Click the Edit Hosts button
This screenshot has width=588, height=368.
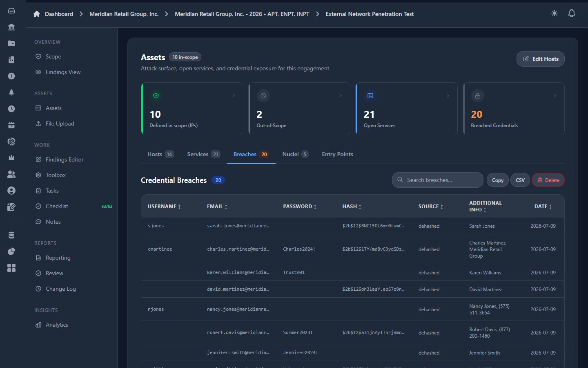click(x=541, y=59)
